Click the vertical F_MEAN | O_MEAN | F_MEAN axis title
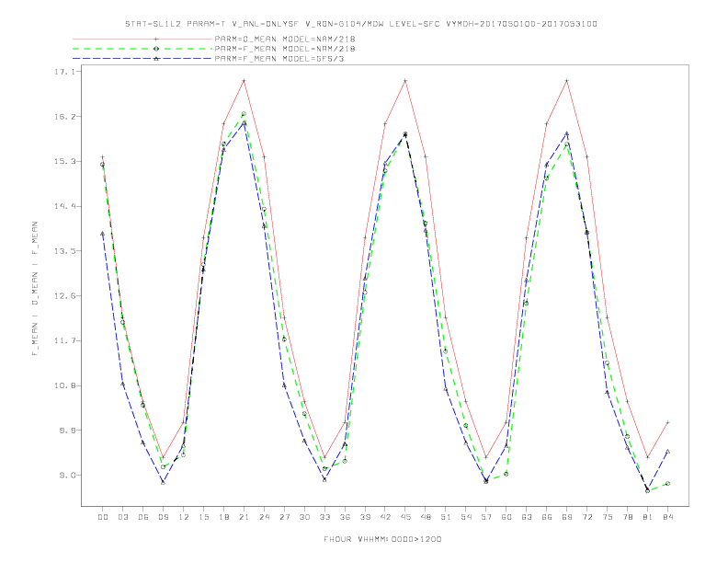Image resolution: width=728 pixels, height=563 pixels. point(35,289)
